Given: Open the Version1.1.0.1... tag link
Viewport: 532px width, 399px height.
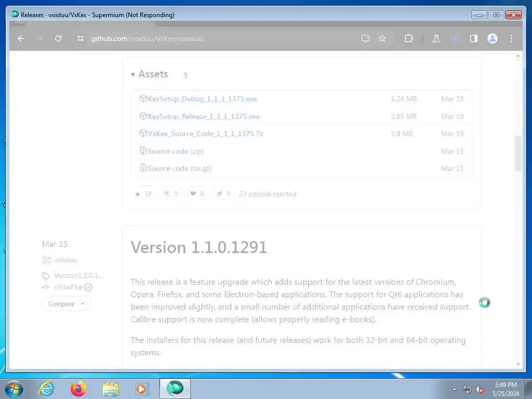Looking at the screenshot, I should coord(79,275).
